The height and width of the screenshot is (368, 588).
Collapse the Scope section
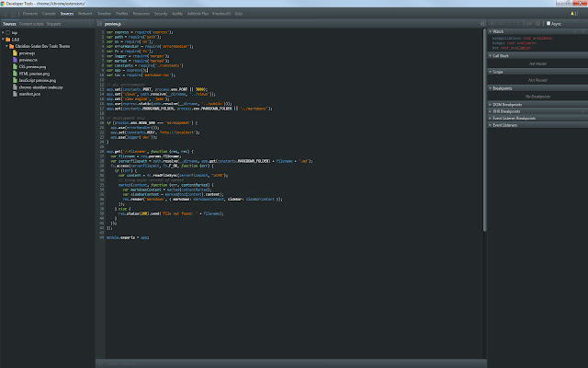[x=490, y=72]
